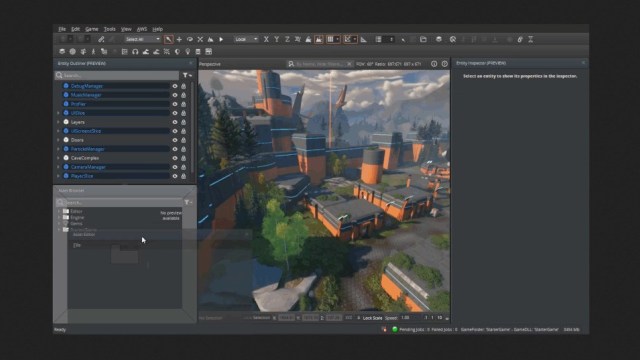Click the Entity Outliner search field
Viewport: 640px width, 360px height.
coord(117,76)
